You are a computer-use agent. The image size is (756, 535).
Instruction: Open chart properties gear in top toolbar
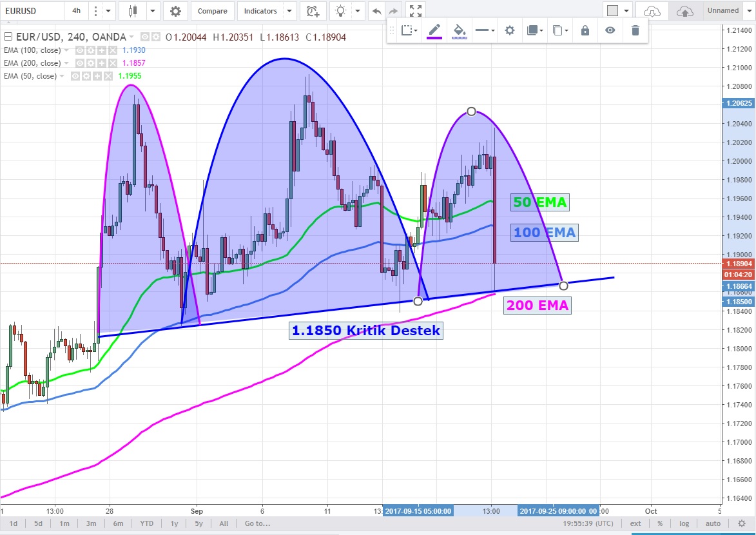[x=175, y=11]
